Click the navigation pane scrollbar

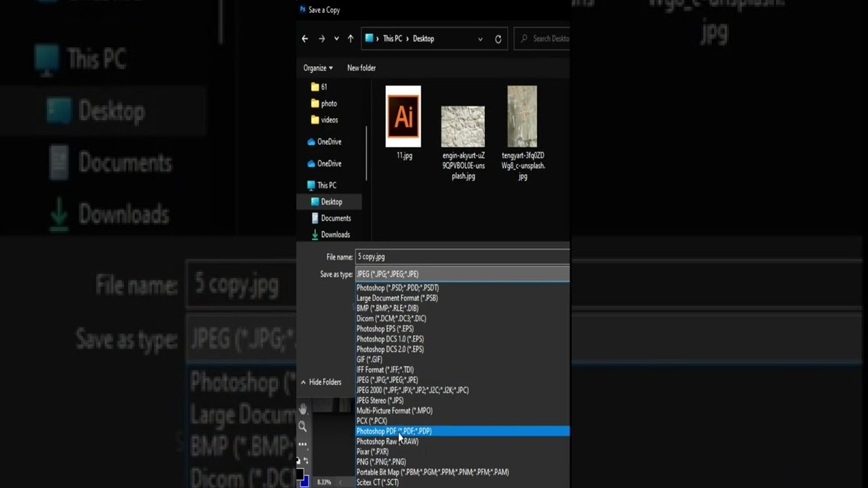(x=367, y=152)
